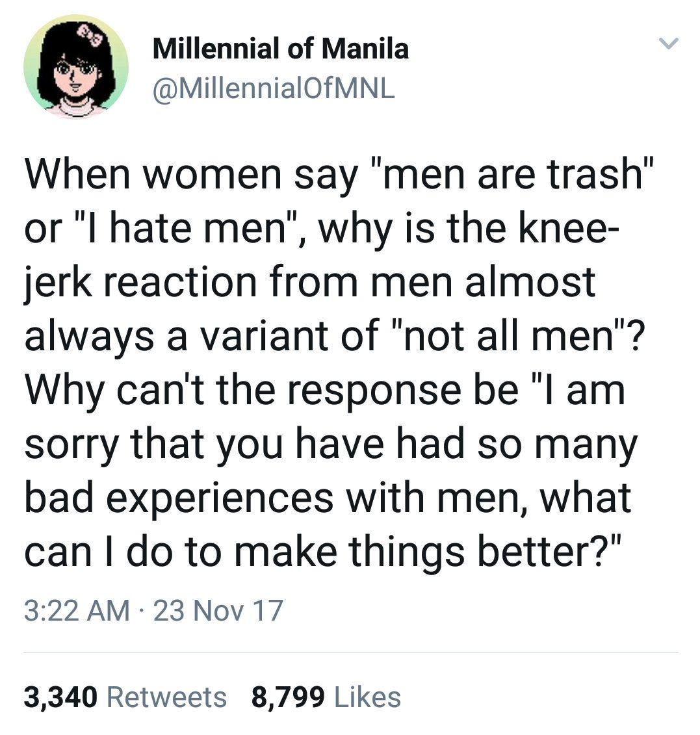Screen dimensions: 700x735
Task: Click the divider line above retweet stats
Action: 350,652
